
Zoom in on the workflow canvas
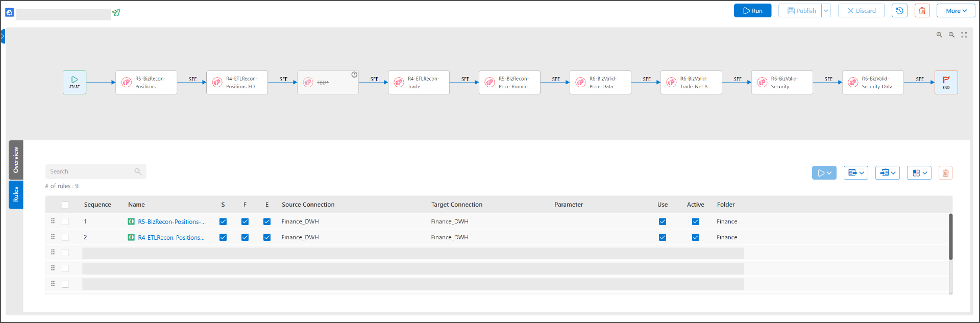(939, 35)
